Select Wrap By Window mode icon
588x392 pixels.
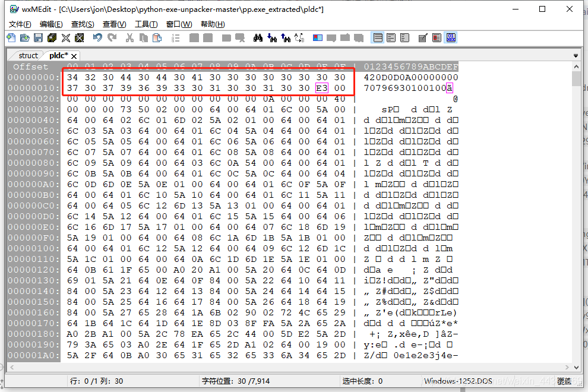391,38
